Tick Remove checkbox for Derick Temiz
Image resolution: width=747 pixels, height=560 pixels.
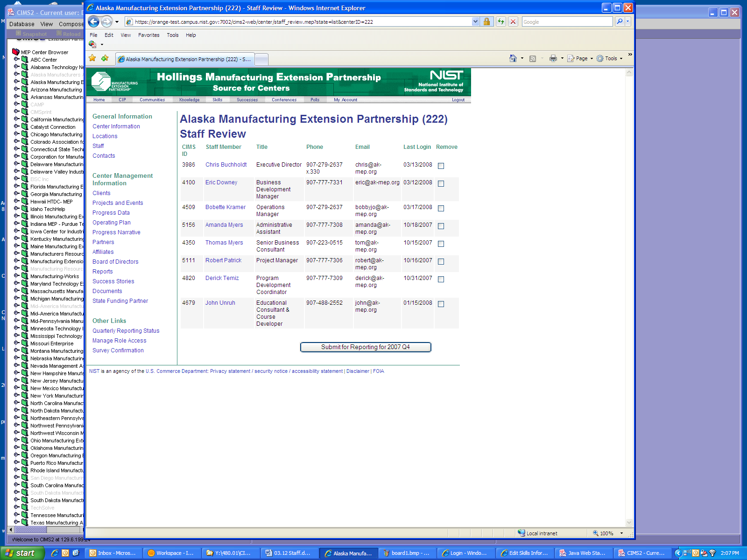coord(441,279)
